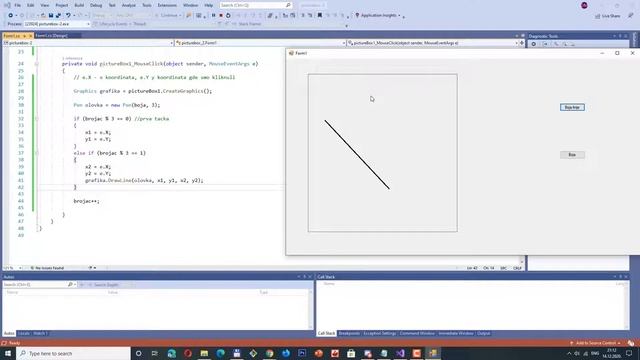Open the picturebox-2 project scope dropdown
Screen dimensions: 640x360
(x=89, y=43)
